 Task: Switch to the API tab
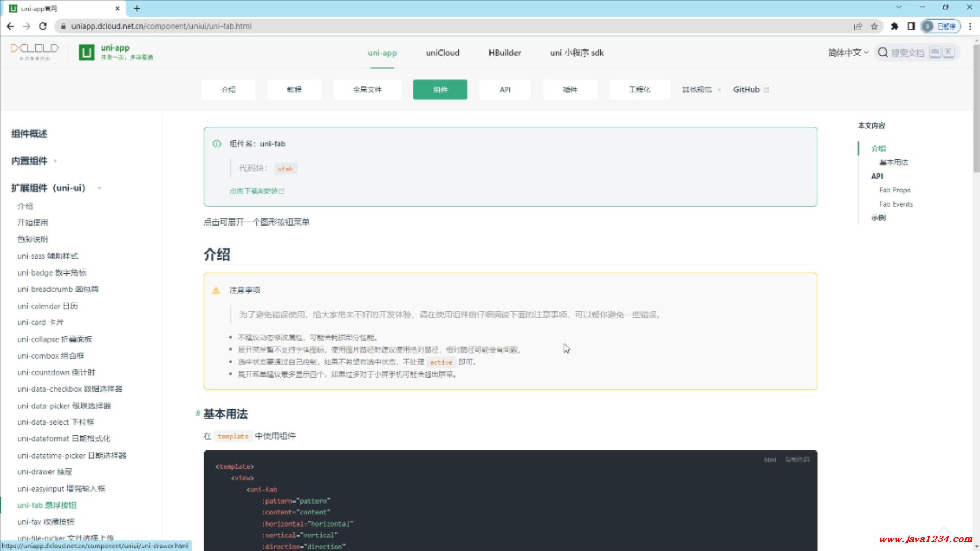505,89
